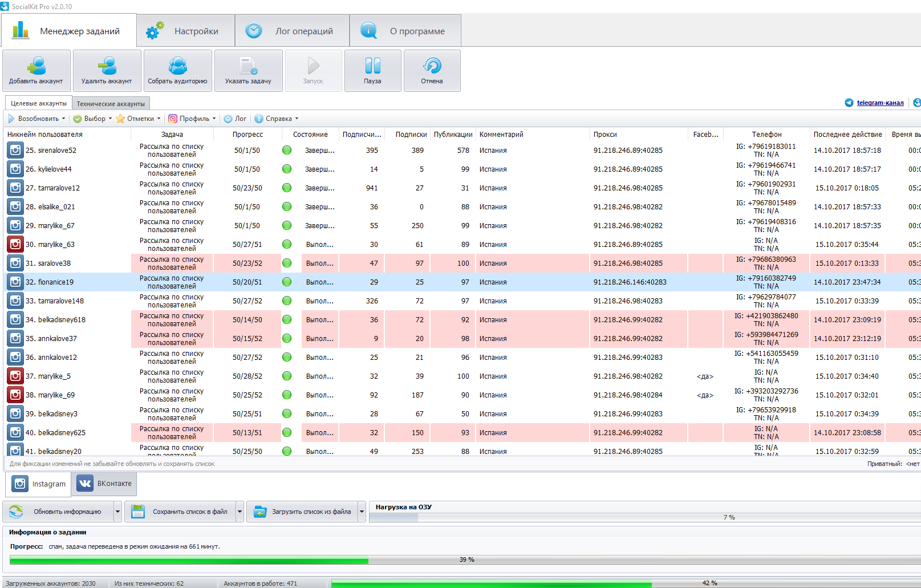Open the Operations log tab (Лог операций)
921x588 pixels.
pos(293,31)
